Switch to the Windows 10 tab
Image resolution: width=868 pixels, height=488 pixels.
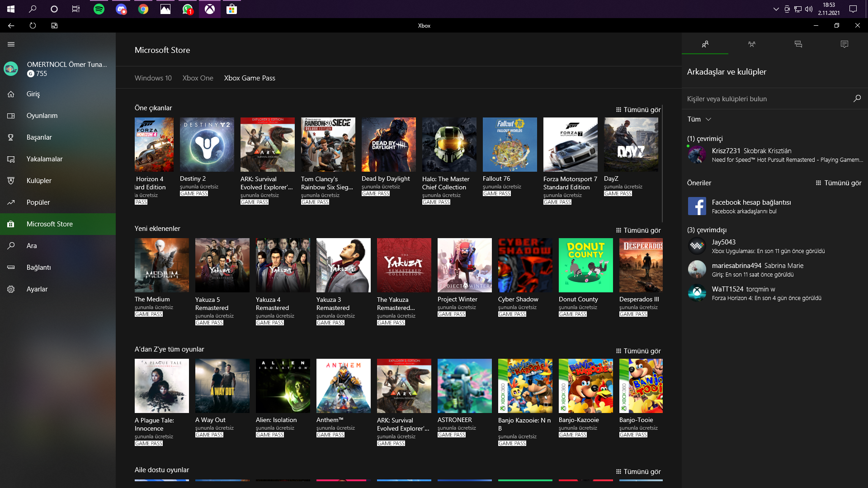153,78
